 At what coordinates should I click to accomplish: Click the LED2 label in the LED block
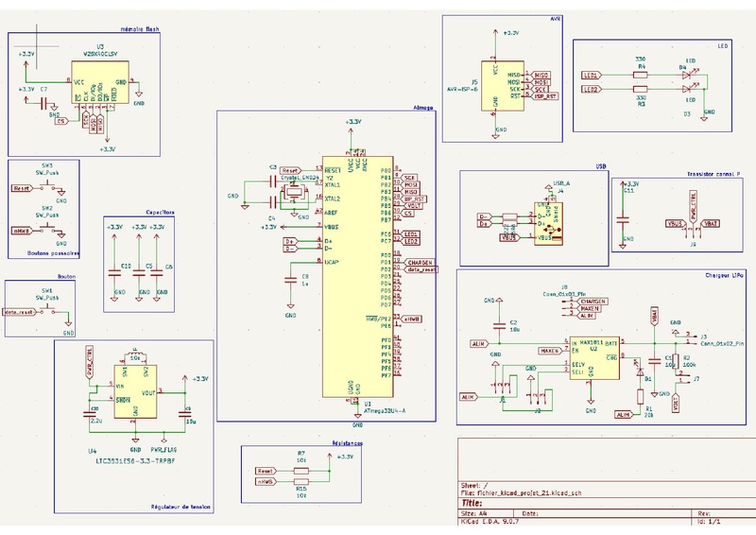click(593, 89)
